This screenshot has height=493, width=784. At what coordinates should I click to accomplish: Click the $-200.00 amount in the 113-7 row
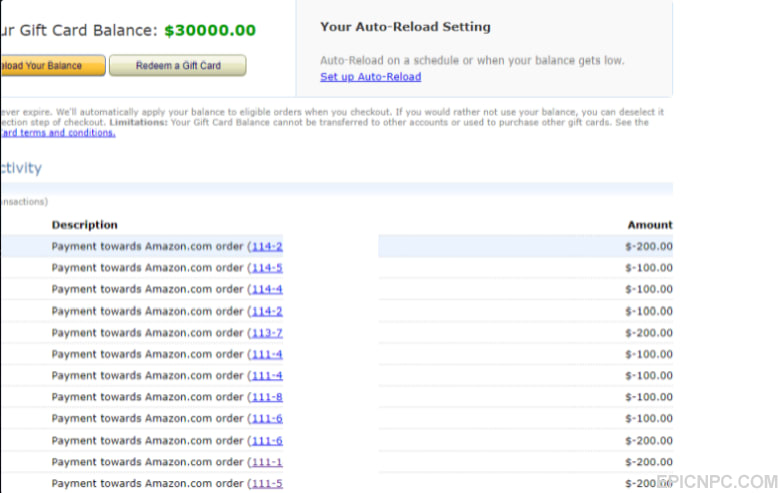tap(649, 333)
